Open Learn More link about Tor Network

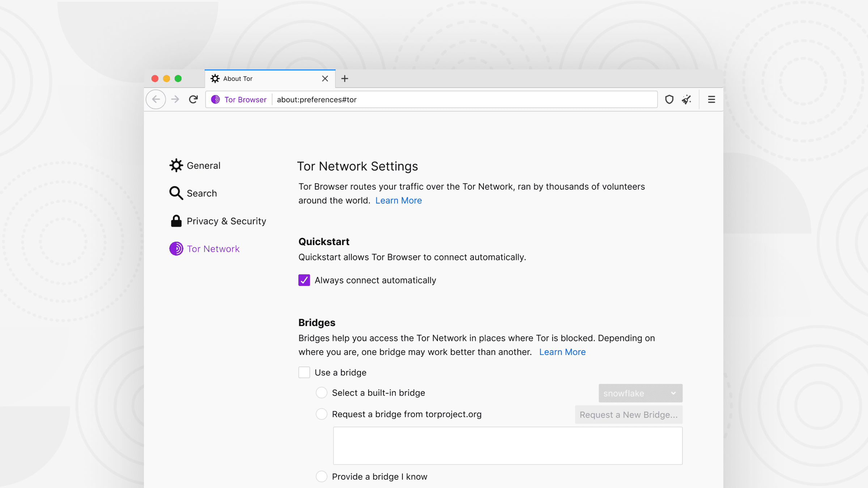399,201
